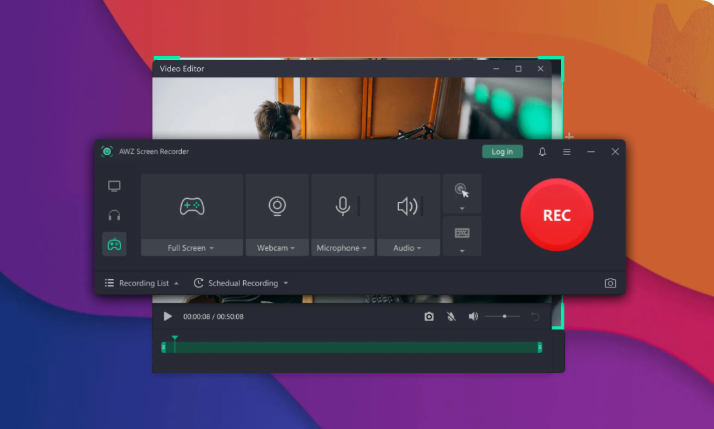Click the 00:00:08 / 00:50:08 time display
The width and height of the screenshot is (714, 429).
click(213, 317)
